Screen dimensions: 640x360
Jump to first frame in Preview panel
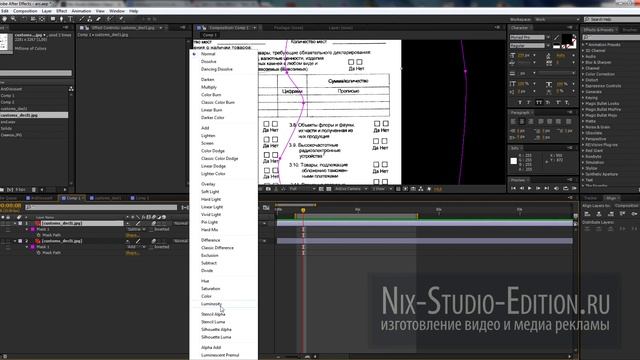click(x=513, y=188)
